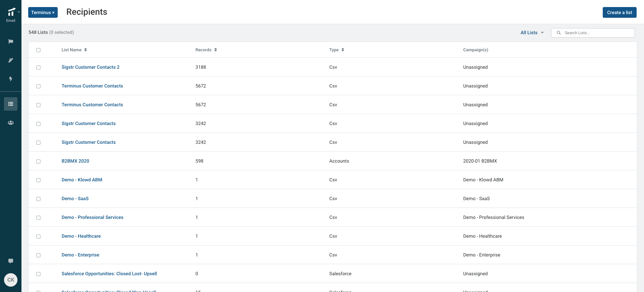Click the Accounts type cell
The width and height of the screenshot is (644, 292).
tap(339, 161)
